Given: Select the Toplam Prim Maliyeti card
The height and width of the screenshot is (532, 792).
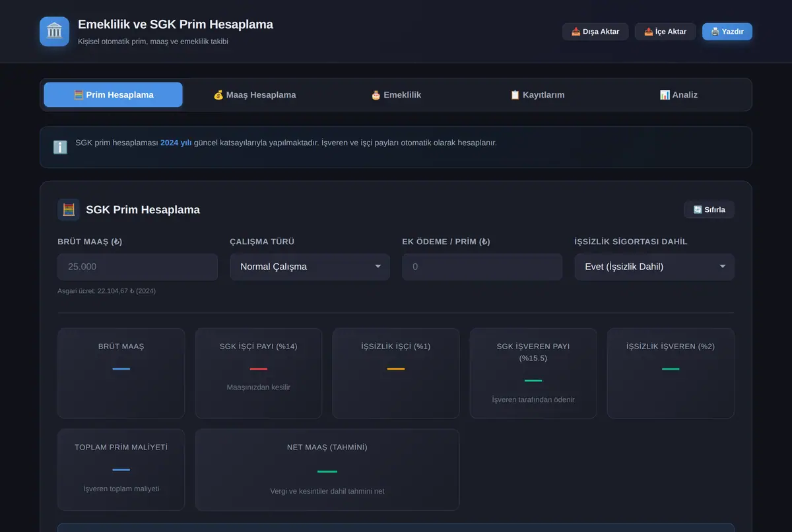Looking at the screenshot, I should [x=121, y=470].
